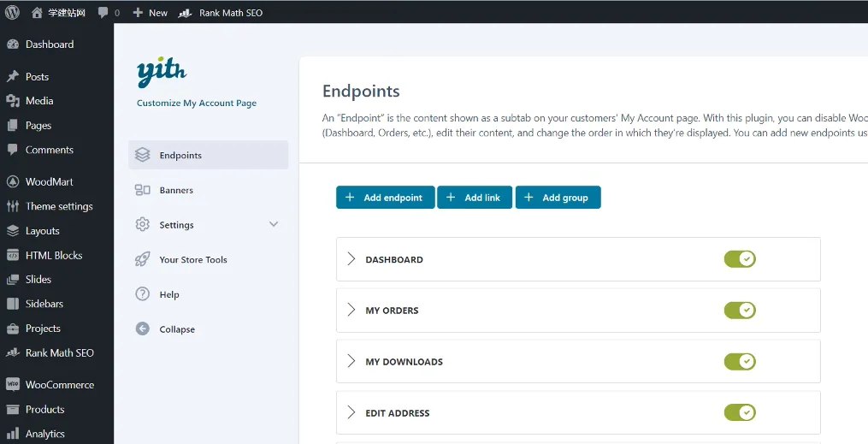Click the HTML Blocks icon
The height and width of the screenshot is (444, 868).
tap(13, 255)
